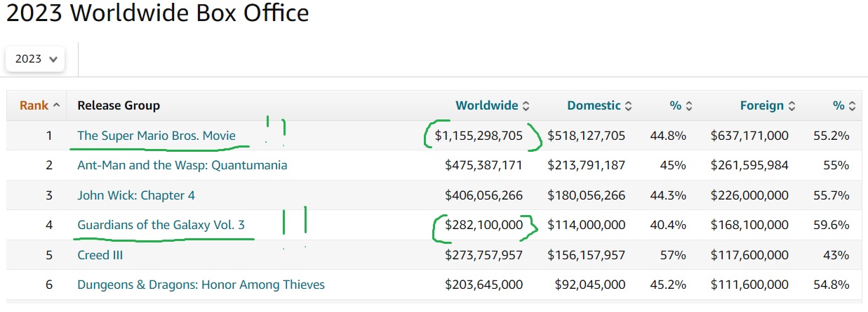Image resolution: width=868 pixels, height=312 pixels.
Task: Click Guardians worldwide gross $282,100,000
Action: pyautogui.click(x=483, y=226)
